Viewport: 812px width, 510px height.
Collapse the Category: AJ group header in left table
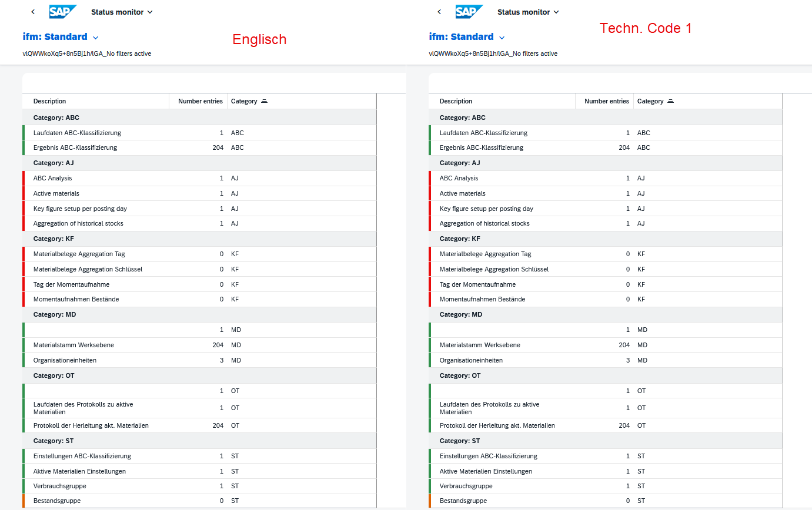click(54, 163)
